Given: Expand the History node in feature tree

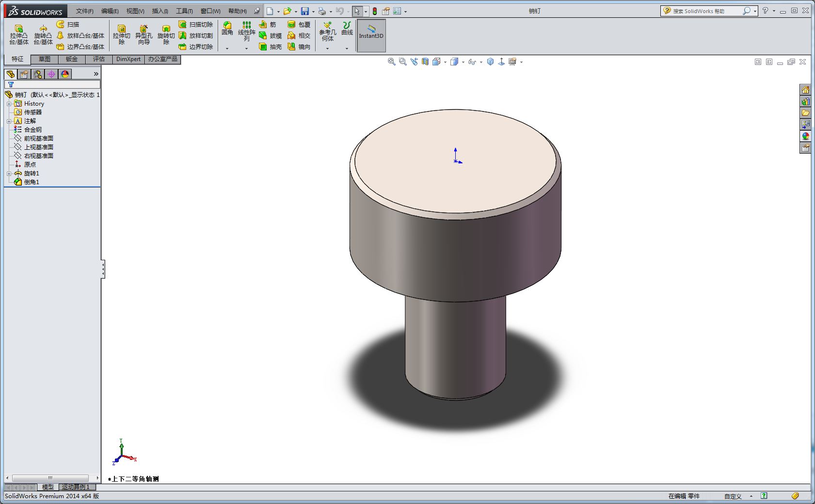Looking at the screenshot, I should point(9,104).
